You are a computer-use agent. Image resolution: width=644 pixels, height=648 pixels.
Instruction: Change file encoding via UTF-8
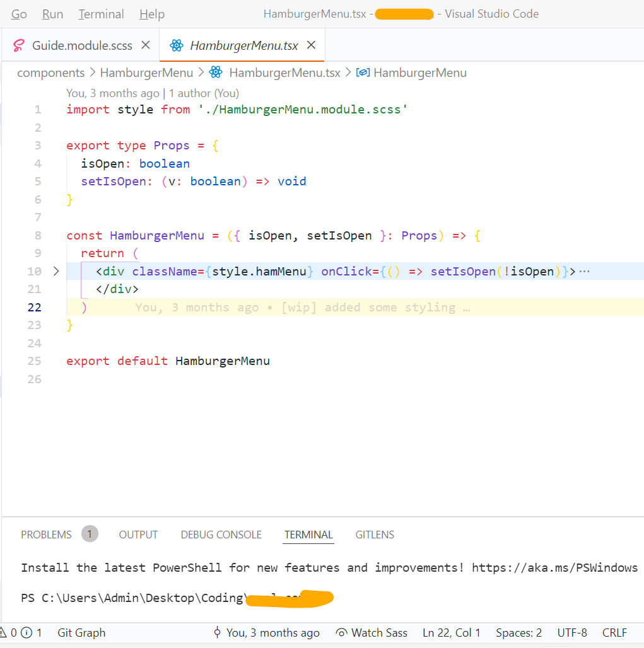572,633
